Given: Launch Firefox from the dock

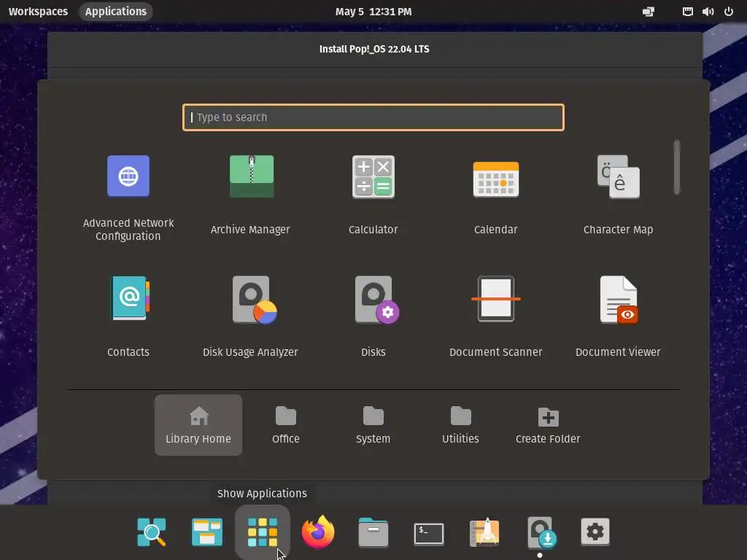Looking at the screenshot, I should (x=318, y=532).
